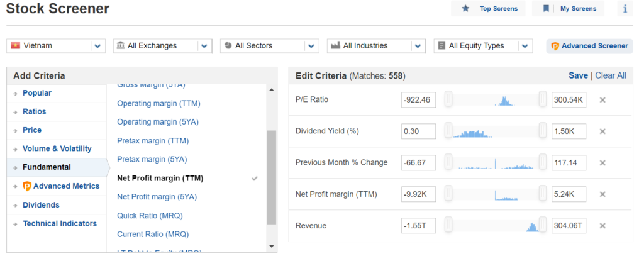This screenshot has width=644, height=261.
Task: Open the Advanced Screener button
Action: [589, 46]
